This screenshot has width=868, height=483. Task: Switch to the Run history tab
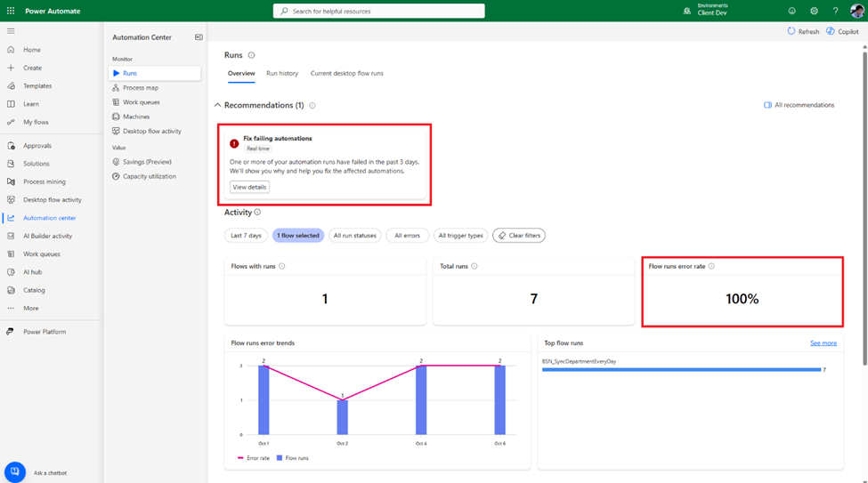click(x=282, y=74)
